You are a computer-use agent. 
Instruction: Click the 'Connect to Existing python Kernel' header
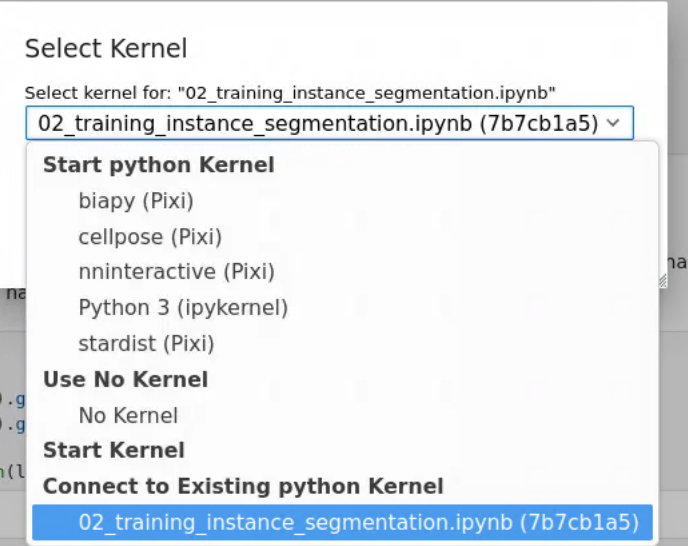coord(244,486)
